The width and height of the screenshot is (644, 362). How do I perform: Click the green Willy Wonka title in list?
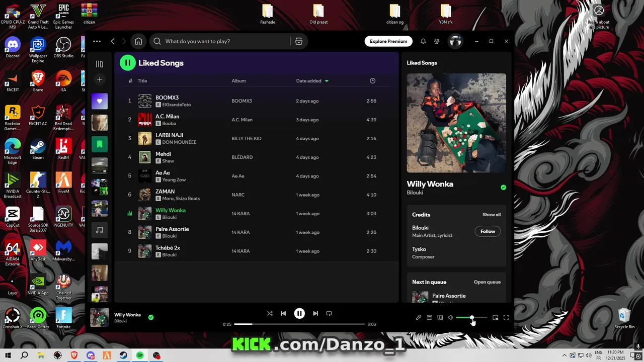[x=171, y=211]
